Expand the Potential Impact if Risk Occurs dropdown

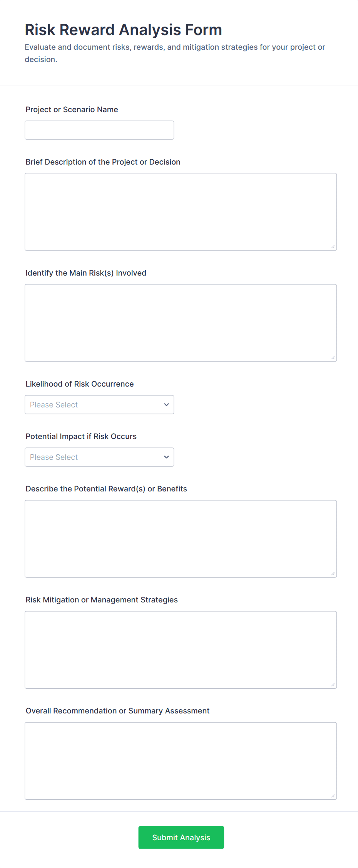[99, 457]
